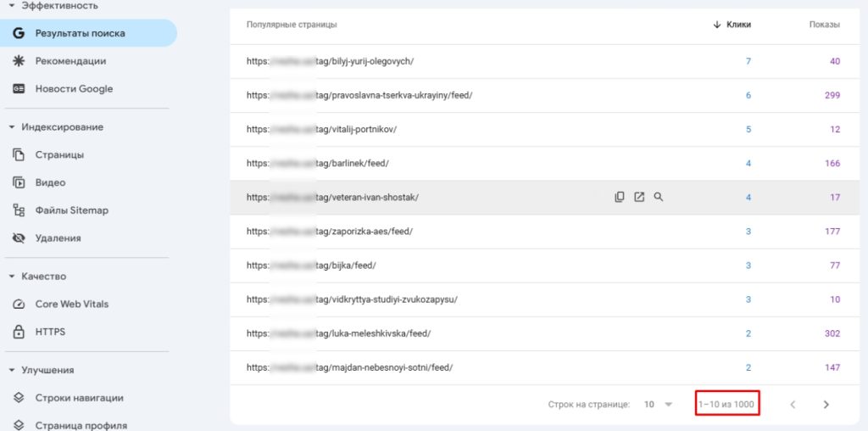Image resolution: width=868 pixels, height=431 pixels.
Task: Open Файлы Sitemap page
Action: pos(71,210)
